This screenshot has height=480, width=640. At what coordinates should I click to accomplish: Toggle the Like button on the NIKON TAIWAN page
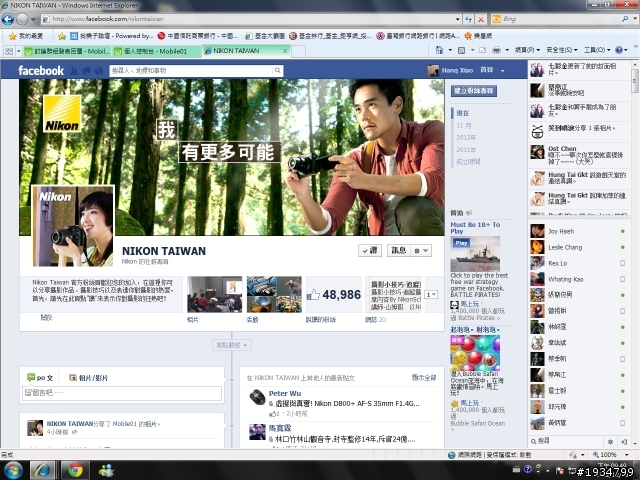[x=370, y=251]
